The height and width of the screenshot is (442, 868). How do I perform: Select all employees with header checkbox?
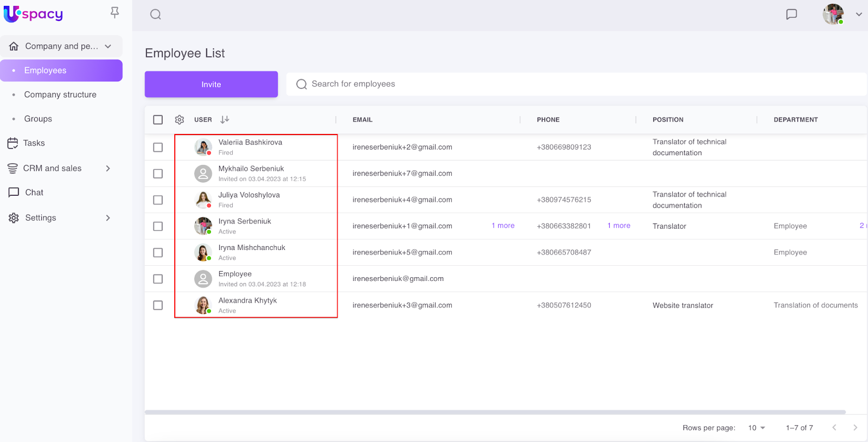[158, 120]
